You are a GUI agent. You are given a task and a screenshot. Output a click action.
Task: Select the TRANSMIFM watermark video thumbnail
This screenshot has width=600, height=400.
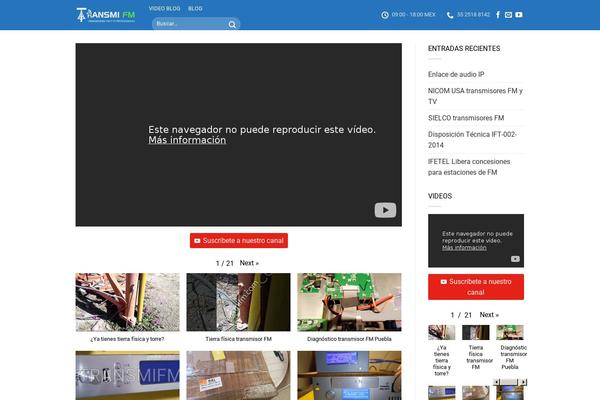pos(127,376)
